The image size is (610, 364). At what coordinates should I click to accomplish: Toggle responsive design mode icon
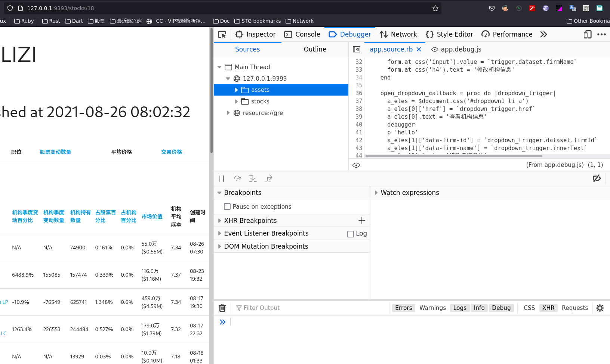point(588,34)
